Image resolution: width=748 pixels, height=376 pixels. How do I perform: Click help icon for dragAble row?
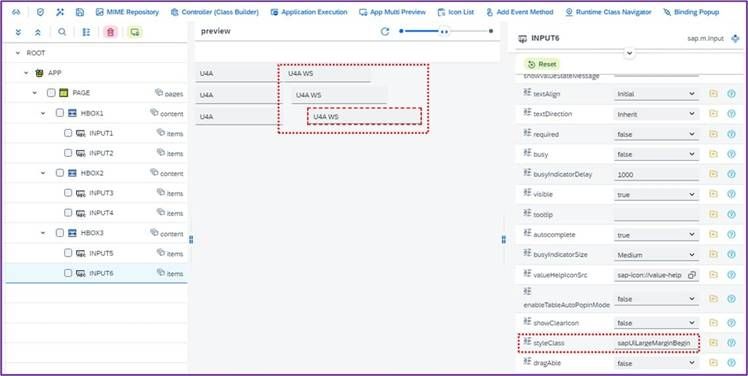(x=731, y=363)
